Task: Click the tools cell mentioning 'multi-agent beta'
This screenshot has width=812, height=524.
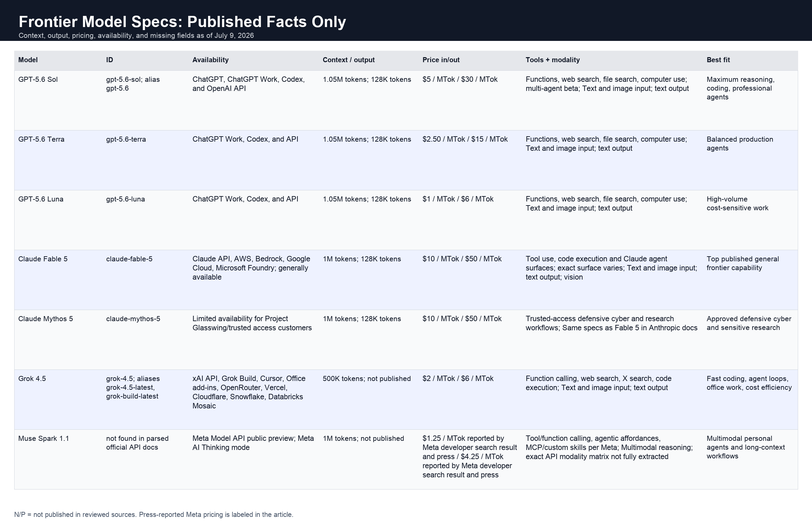Action: 607,84
